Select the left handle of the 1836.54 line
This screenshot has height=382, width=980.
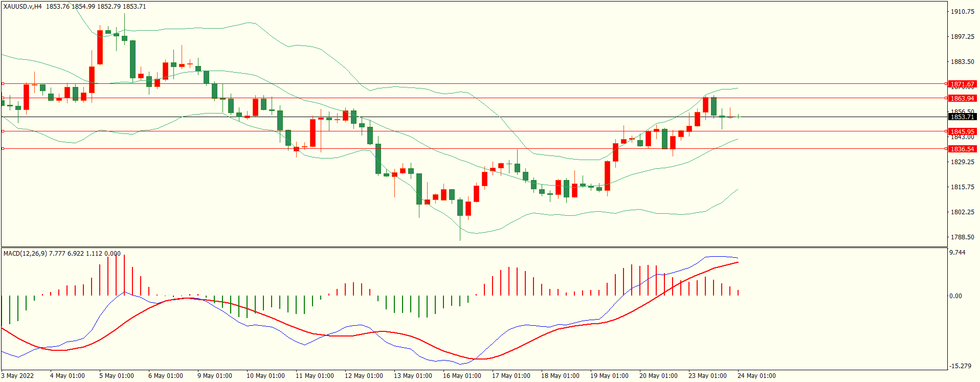pyautogui.click(x=3, y=149)
